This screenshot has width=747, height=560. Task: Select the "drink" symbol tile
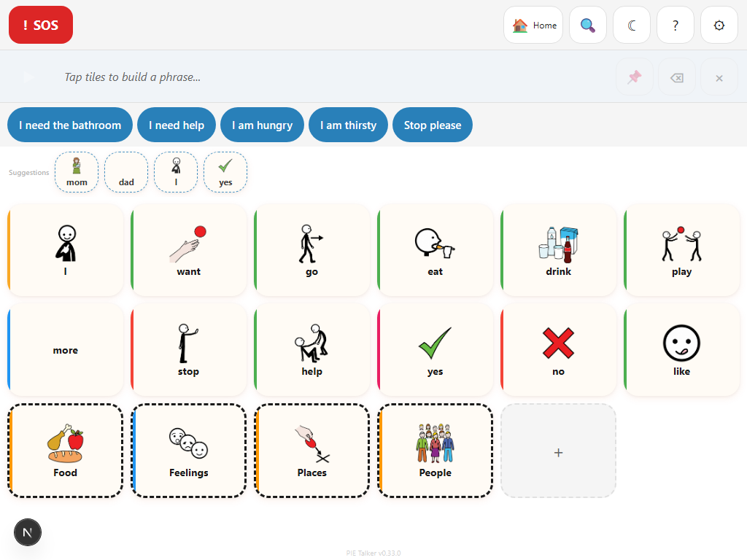(x=559, y=250)
